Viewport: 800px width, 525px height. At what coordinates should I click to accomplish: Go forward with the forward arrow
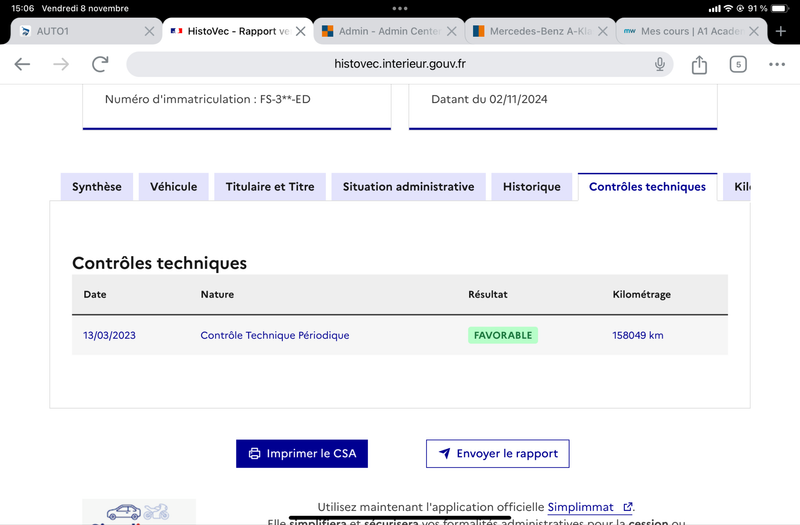point(61,64)
